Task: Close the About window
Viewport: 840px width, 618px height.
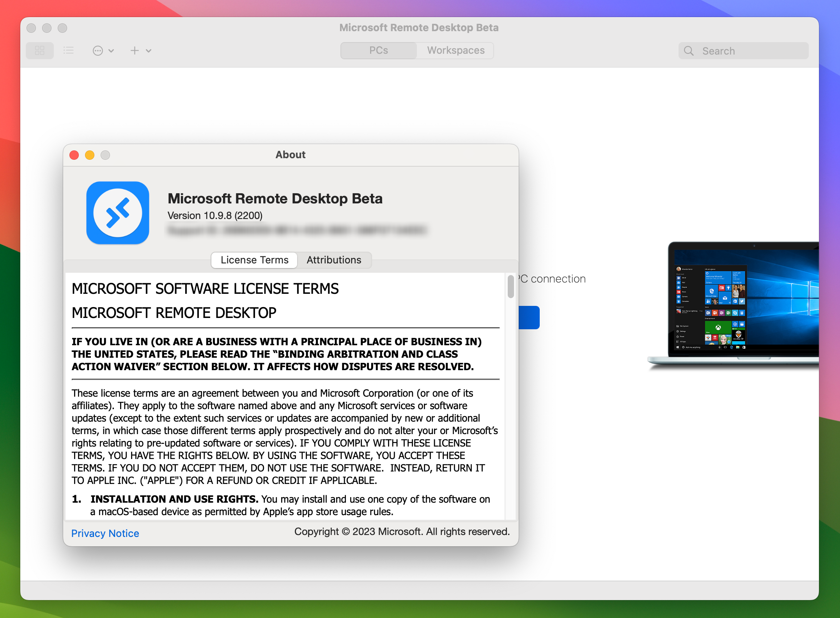Action: pos(74,155)
